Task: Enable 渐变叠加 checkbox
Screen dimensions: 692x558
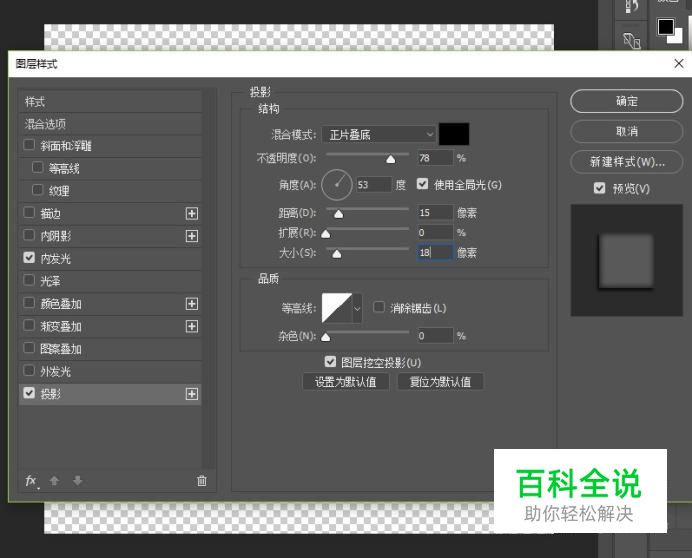Action: pyautogui.click(x=29, y=325)
